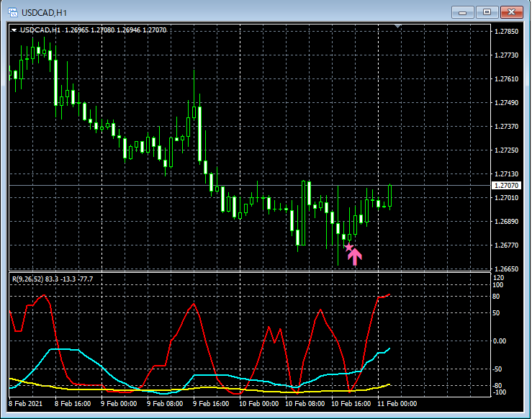Click the 1.27850 price scale label
This screenshot has width=532, height=419.
[508, 32]
